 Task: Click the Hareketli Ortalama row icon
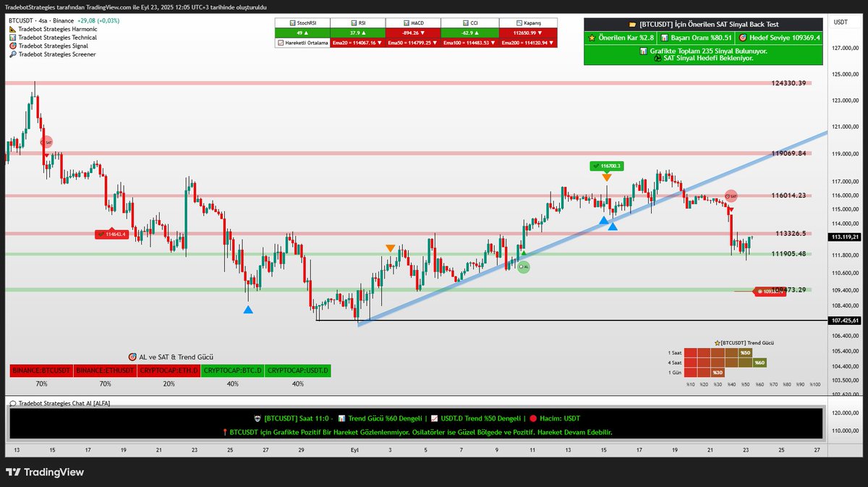(x=281, y=42)
